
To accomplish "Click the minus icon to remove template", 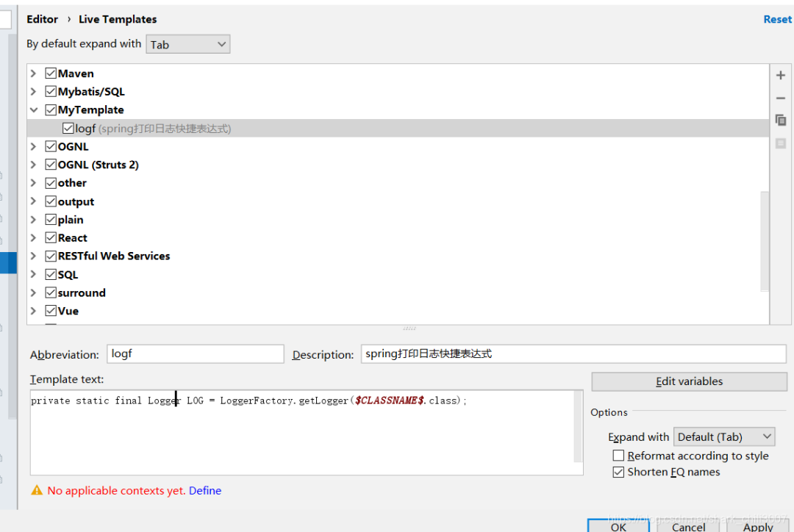I will tap(780, 98).
